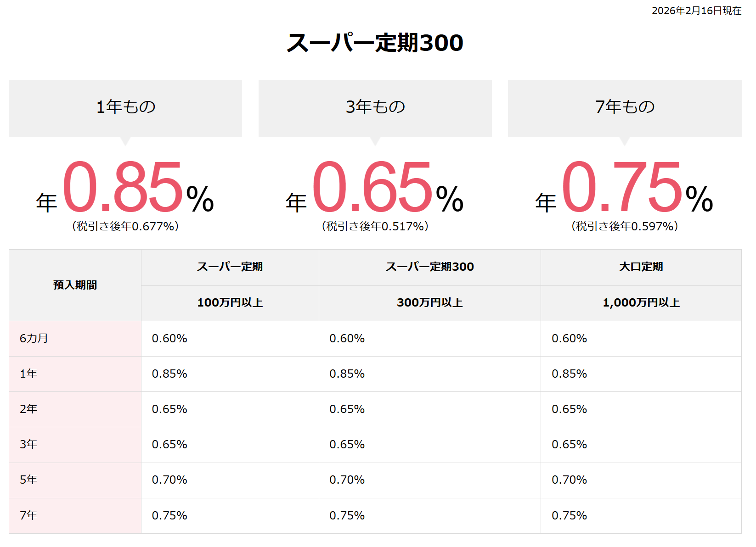Click the 300万円以上 sub-header cell
The width and height of the screenshot is (756, 547).
pos(429,303)
